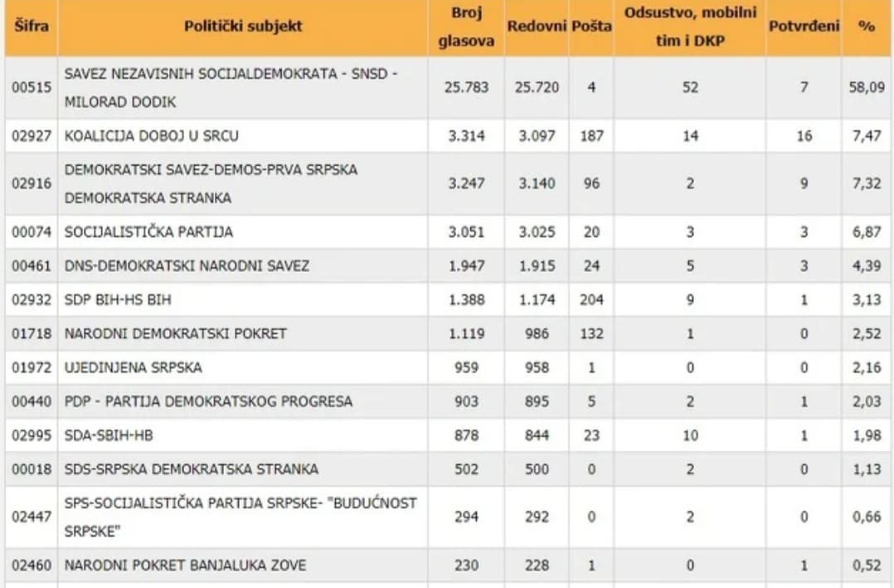The image size is (894, 588).
Task: Select the Potvrđeni column header
Action: pyautogui.click(x=804, y=26)
